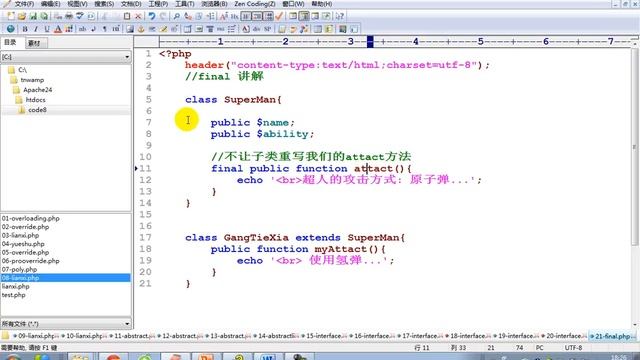This screenshot has height=360, width=640.
Task: Select 06-prooverride.php in file list
Action: pos(31,261)
